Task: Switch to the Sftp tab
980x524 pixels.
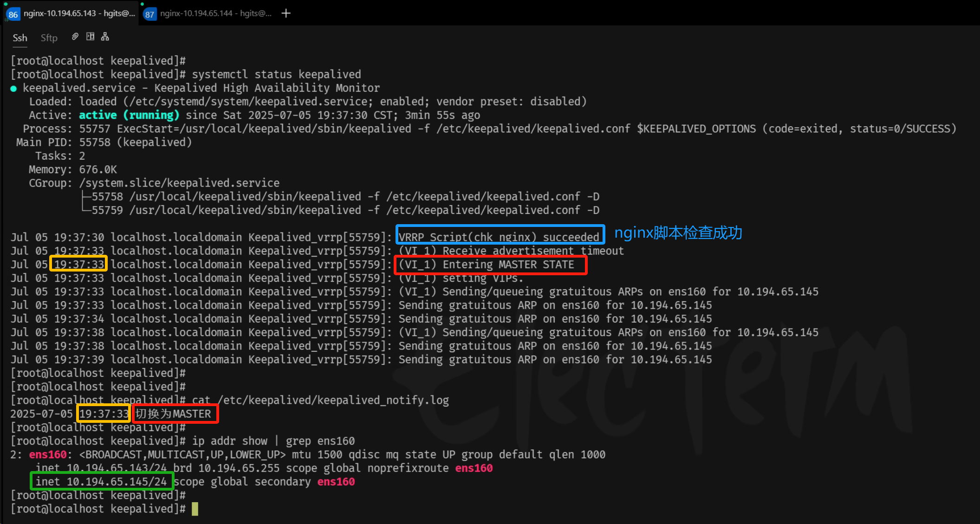Action: 49,37
